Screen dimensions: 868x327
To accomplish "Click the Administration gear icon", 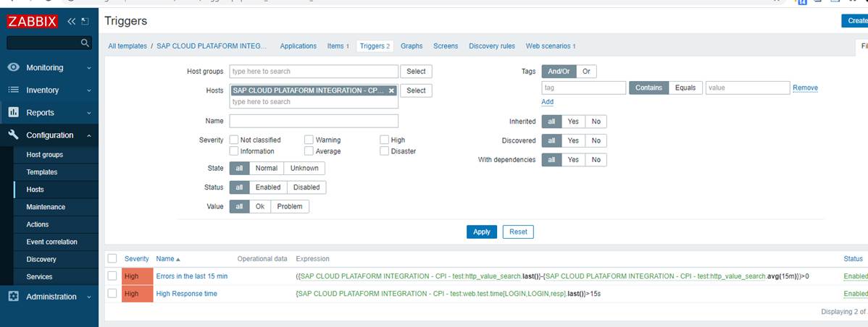I will point(14,297).
